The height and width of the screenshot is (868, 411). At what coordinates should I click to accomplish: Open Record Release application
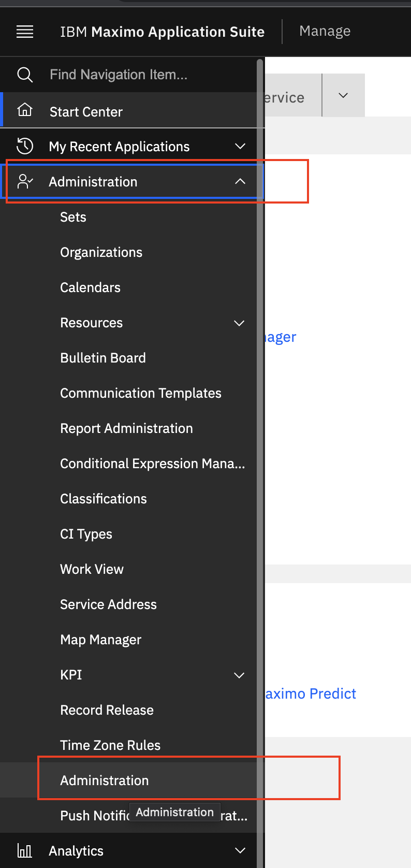coord(107,710)
